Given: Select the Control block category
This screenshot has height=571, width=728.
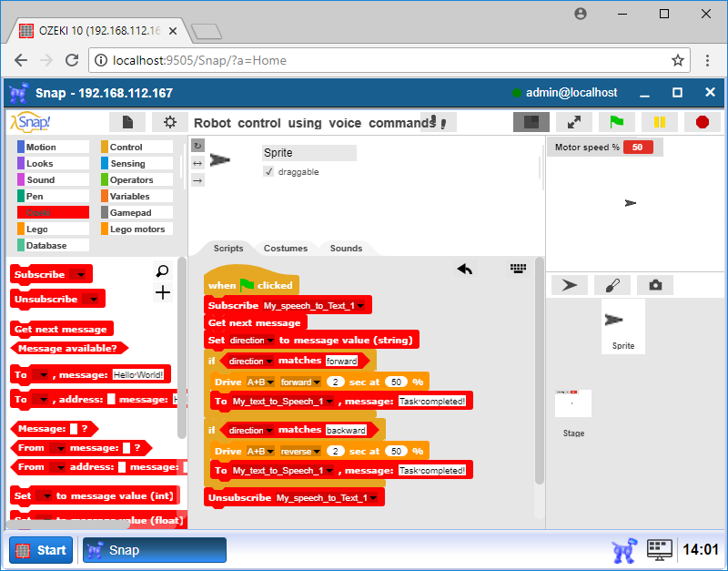Looking at the screenshot, I should click(137, 147).
